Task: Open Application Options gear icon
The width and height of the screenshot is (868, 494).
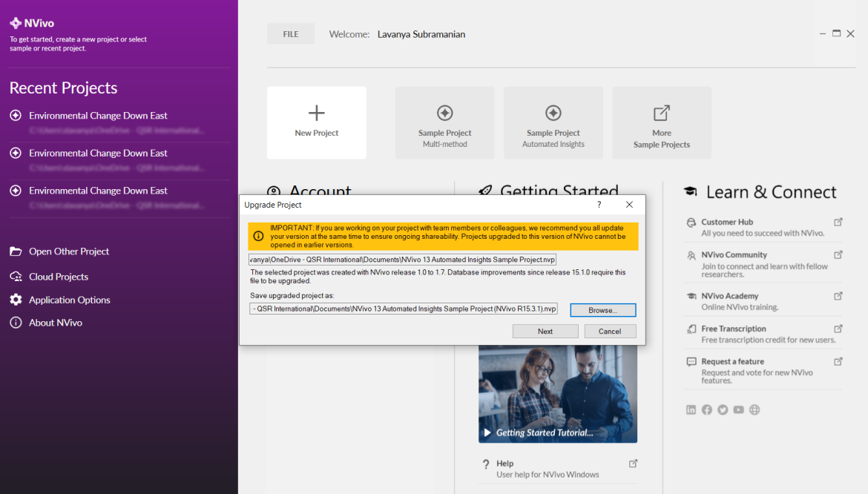Action: click(x=16, y=300)
